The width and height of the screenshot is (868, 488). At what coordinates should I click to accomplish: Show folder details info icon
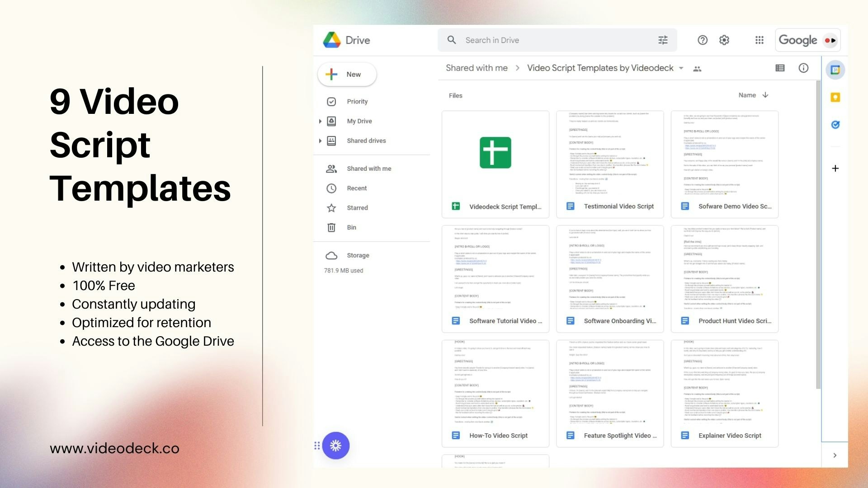click(x=803, y=68)
